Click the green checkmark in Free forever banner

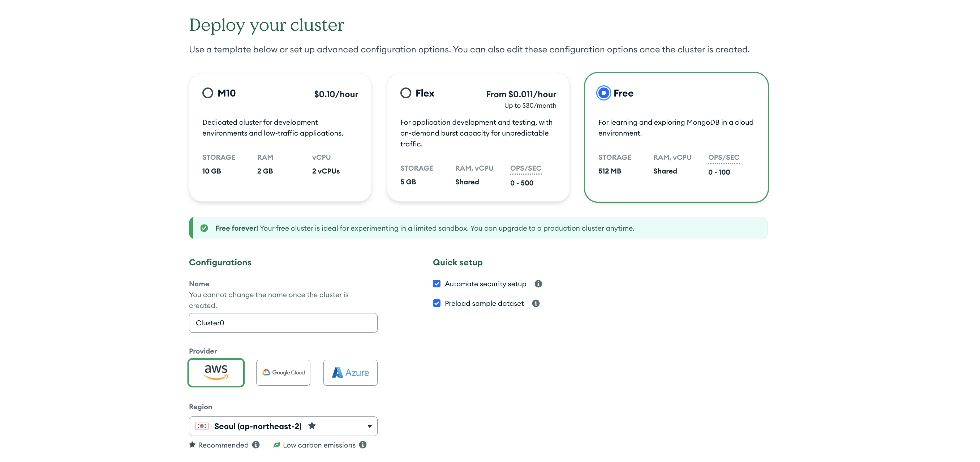pyautogui.click(x=204, y=228)
